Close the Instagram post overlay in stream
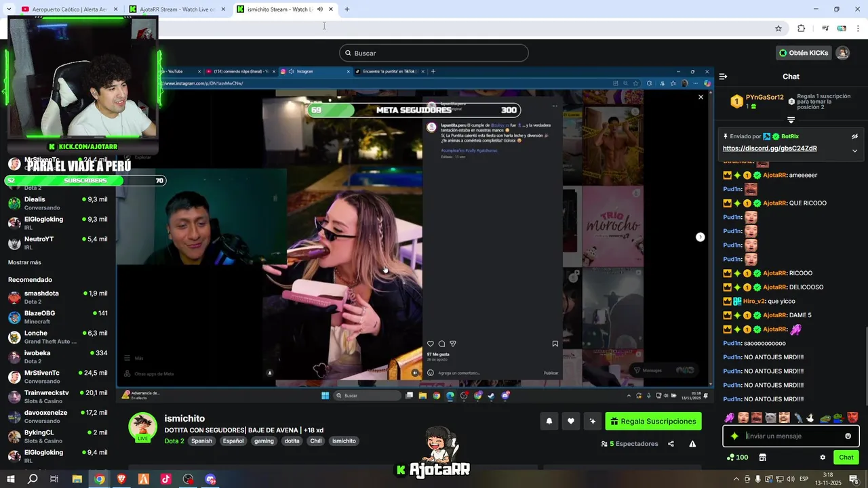Screen dimensions: 868x488 (x=701, y=97)
